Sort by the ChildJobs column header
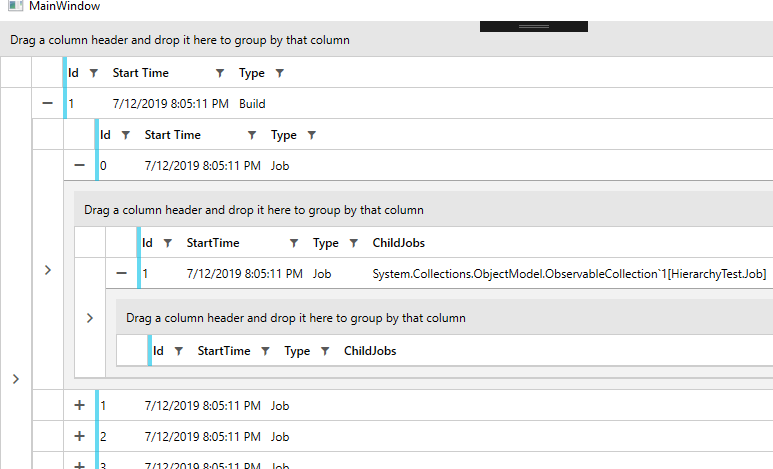 (400, 243)
